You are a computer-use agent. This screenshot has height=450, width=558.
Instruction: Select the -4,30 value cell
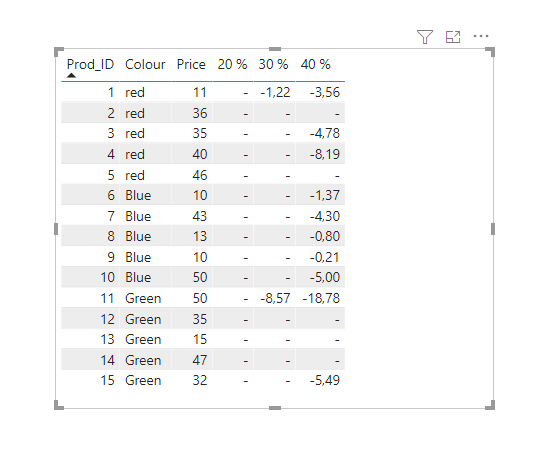point(325,216)
